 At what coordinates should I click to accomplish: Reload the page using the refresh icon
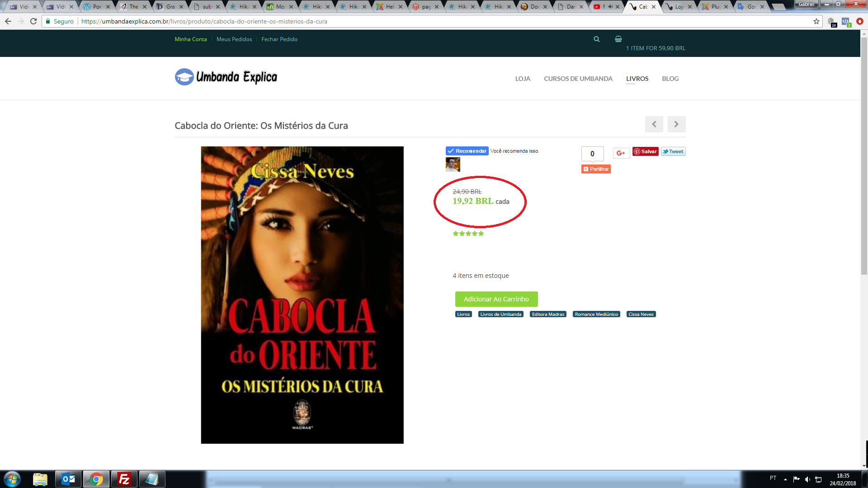(x=33, y=21)
